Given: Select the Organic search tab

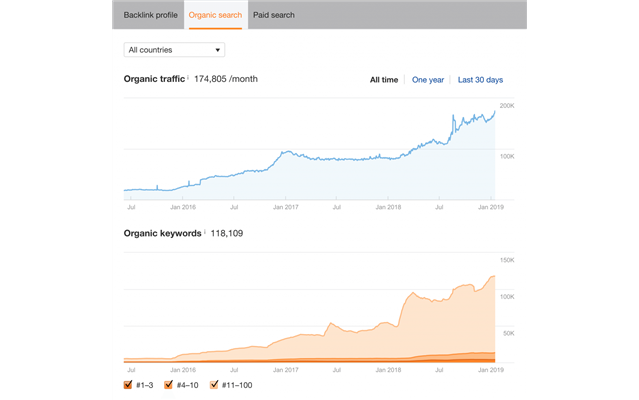Looking at the screenshot, I should coord(216,16).
